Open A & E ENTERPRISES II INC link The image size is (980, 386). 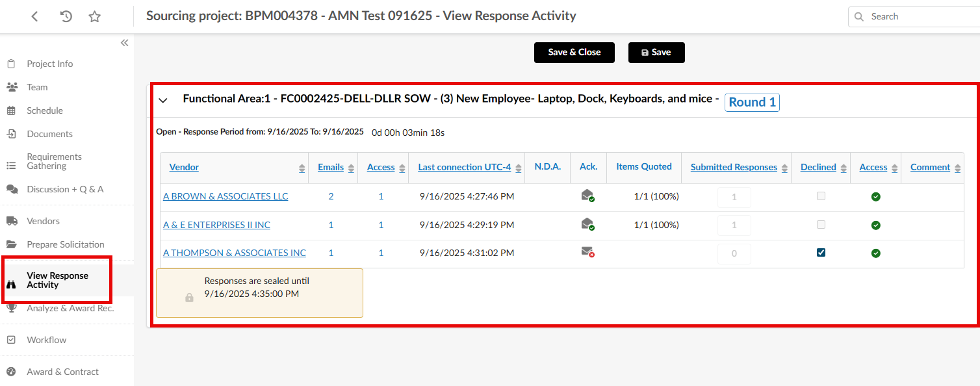(216, 225)
